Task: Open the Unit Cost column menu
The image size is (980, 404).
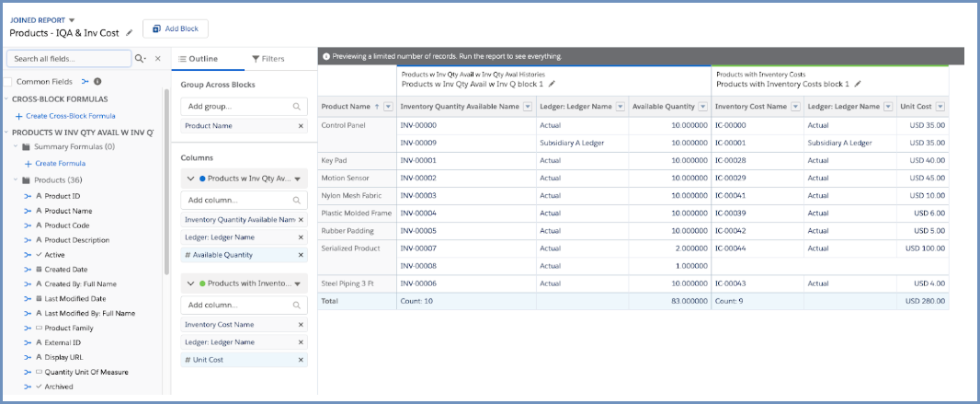Action: pos(940,107)
